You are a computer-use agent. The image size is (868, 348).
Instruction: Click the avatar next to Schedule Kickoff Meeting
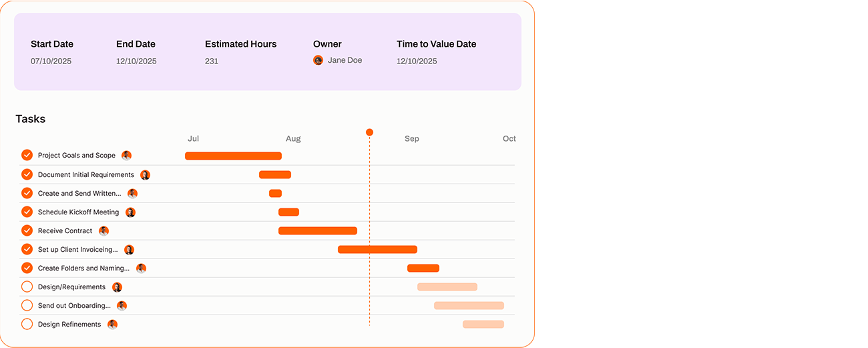coord(131,212)
